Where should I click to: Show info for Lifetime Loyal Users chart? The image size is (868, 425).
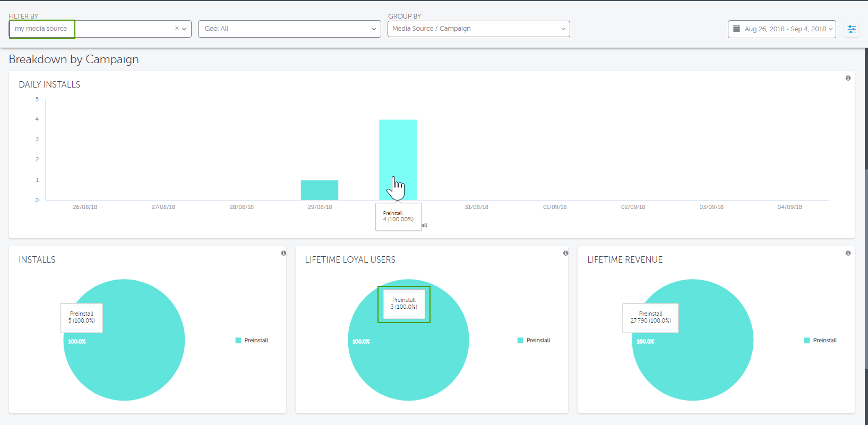[565, 253]
